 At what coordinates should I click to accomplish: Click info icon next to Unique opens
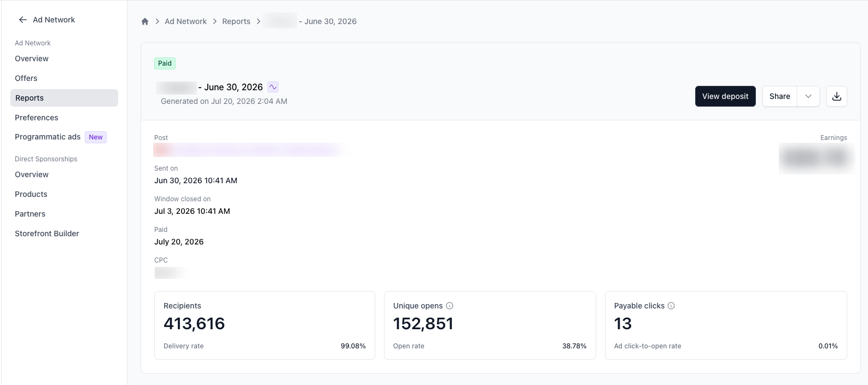coord(450,306)
